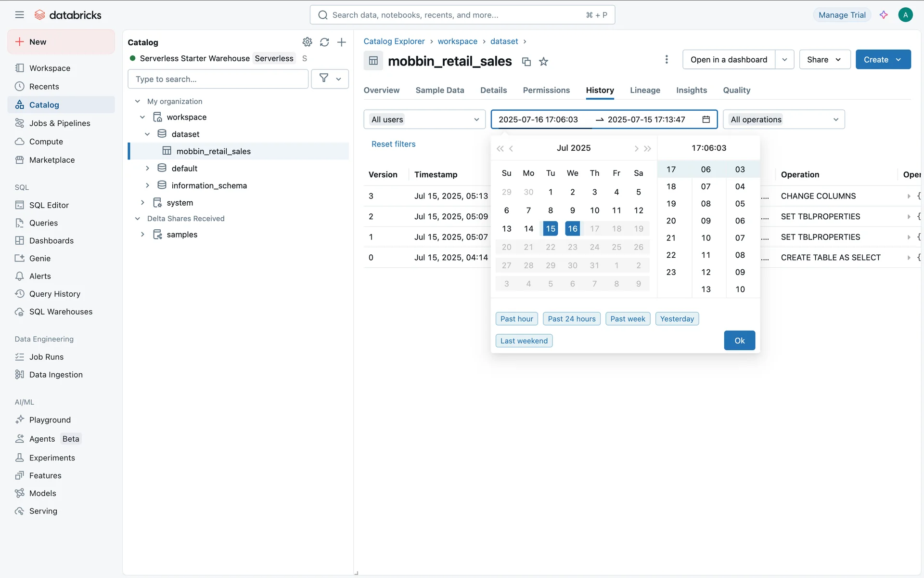This screenshot has width=924, height=578.
Task: Click the Catalog settings gear icon
Action: (x=307, y=42)
